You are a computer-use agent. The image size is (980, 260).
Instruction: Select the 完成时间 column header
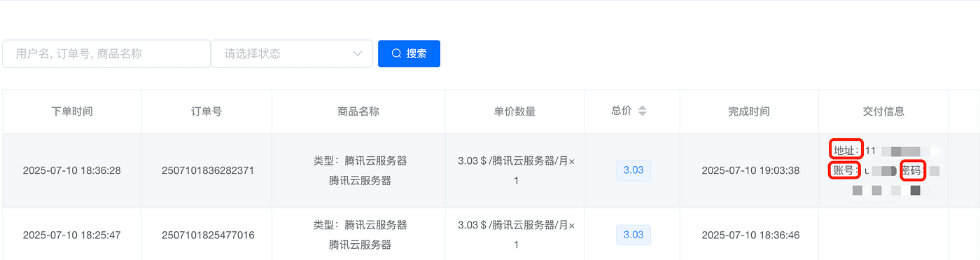[x=749, y=111]
